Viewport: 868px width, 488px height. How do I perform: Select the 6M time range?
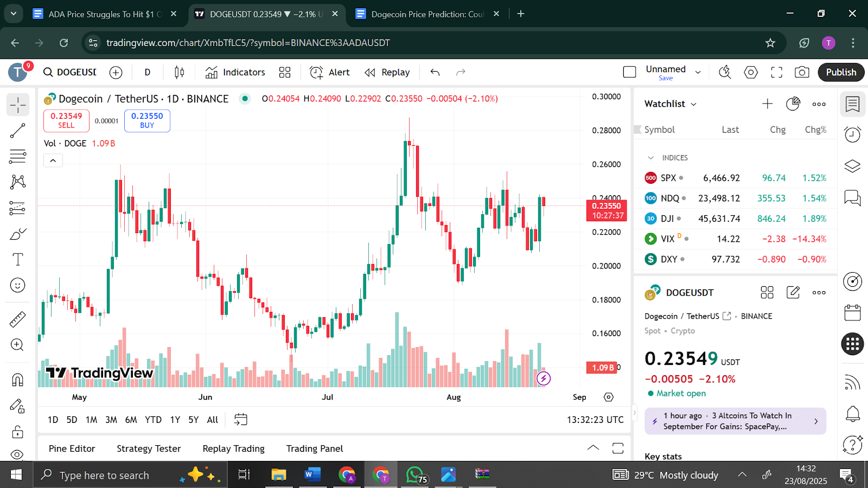pyautogui.click(x=131, y=420)
